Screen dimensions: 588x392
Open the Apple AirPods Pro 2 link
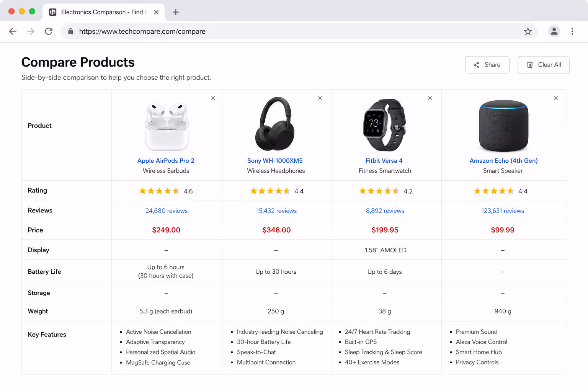[166, 161]
